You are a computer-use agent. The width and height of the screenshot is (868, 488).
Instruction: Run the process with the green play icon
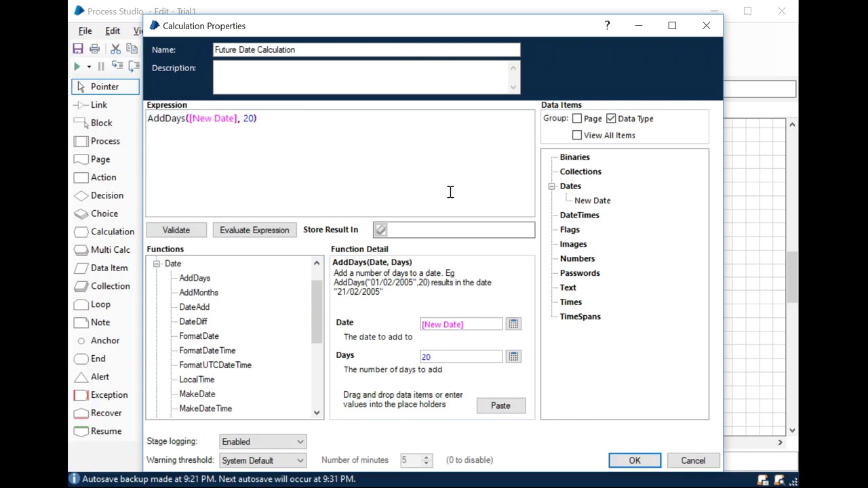77,66
